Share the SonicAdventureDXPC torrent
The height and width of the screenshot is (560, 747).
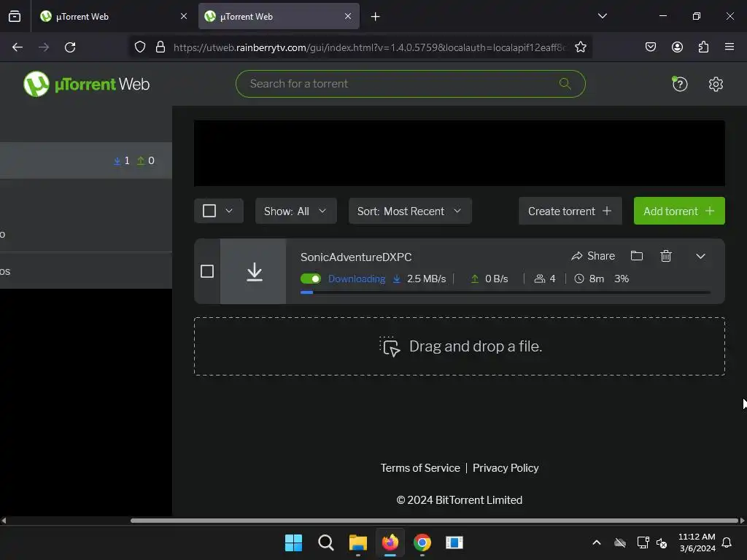(x=593, y=256)
